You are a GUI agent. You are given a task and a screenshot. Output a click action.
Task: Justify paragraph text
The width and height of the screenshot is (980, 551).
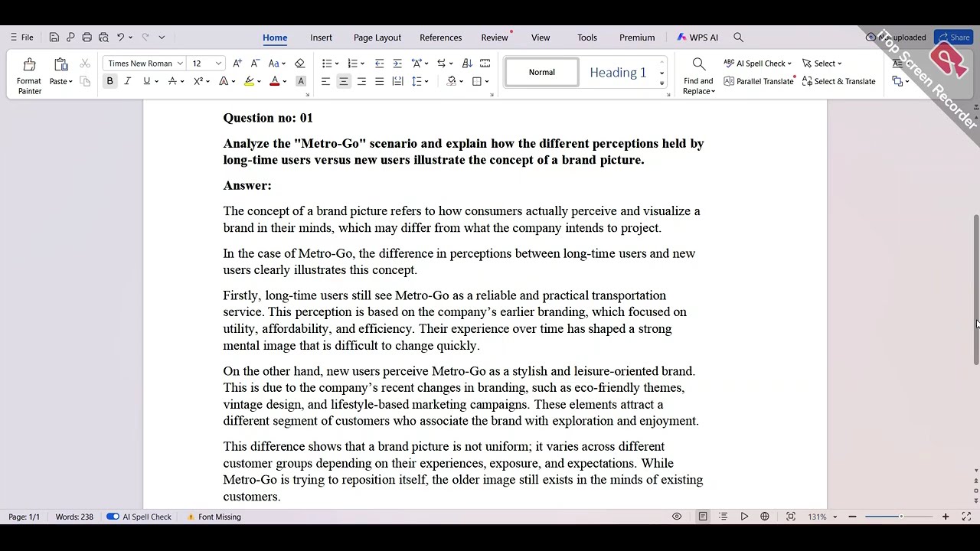[x=379, y=81]
